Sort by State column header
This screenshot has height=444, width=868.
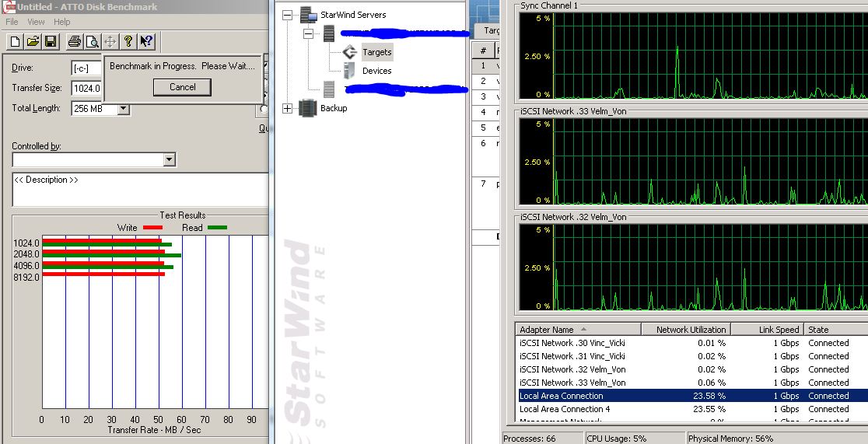(x=836, y=330)
